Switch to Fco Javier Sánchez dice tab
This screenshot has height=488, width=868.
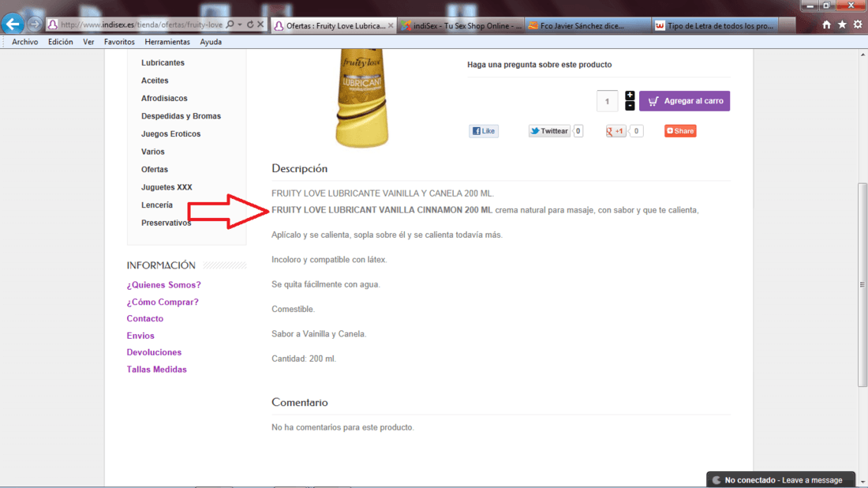587,25
